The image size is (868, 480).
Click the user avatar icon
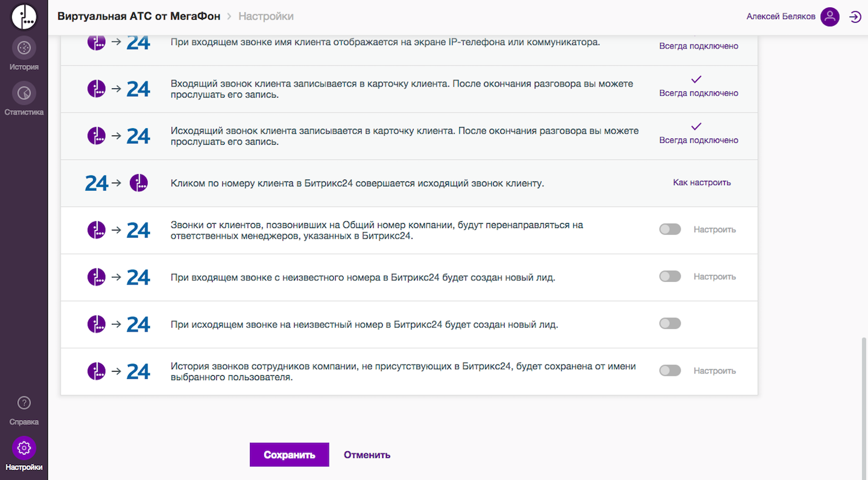click(x=829, y=17)
